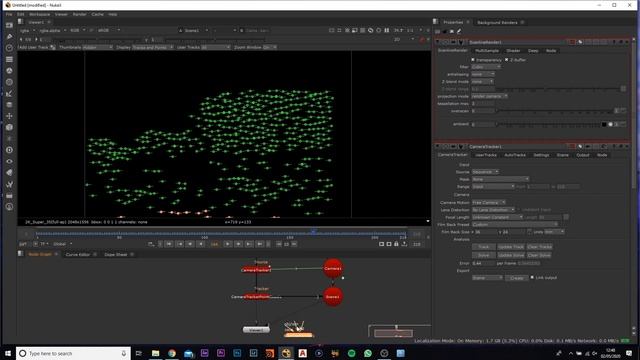Switch to the MultiSample tab

[487, 51]
